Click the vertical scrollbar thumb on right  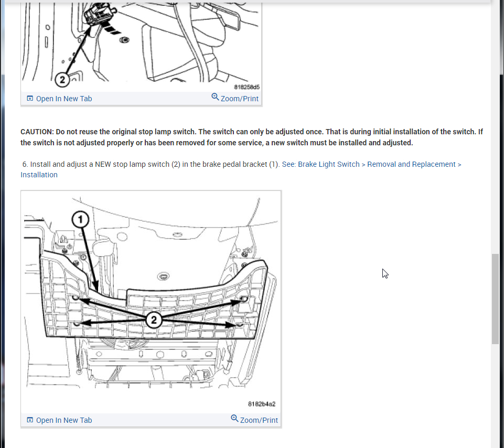click(x=495, y=299)
